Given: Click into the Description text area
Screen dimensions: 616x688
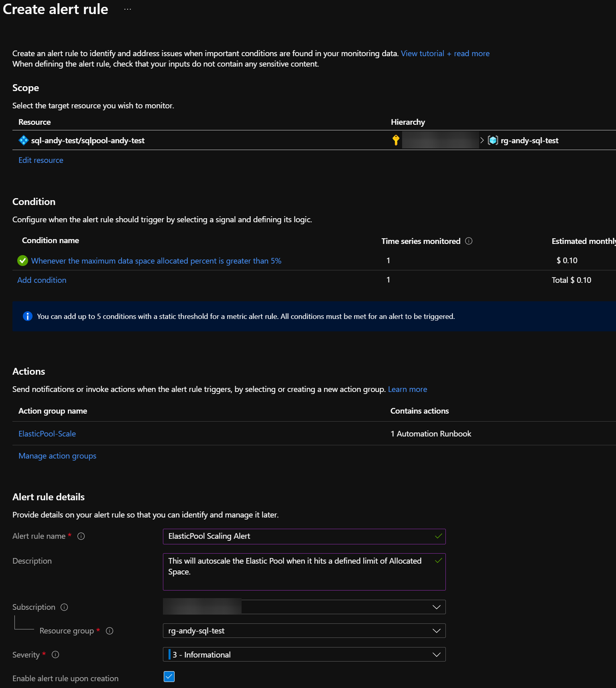Looking at the screenshot, I should pyautogui.click(x=304, y=572).
